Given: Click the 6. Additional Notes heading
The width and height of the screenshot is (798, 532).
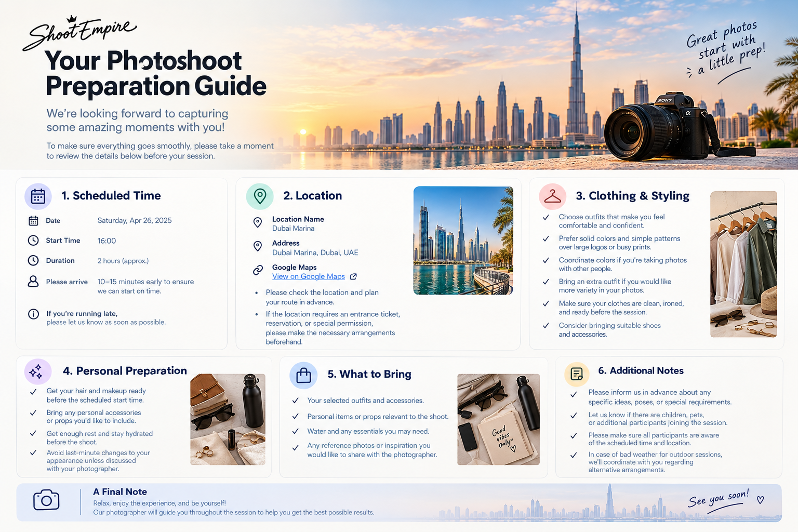Looking at the screenshot, I should pos(641,371).
